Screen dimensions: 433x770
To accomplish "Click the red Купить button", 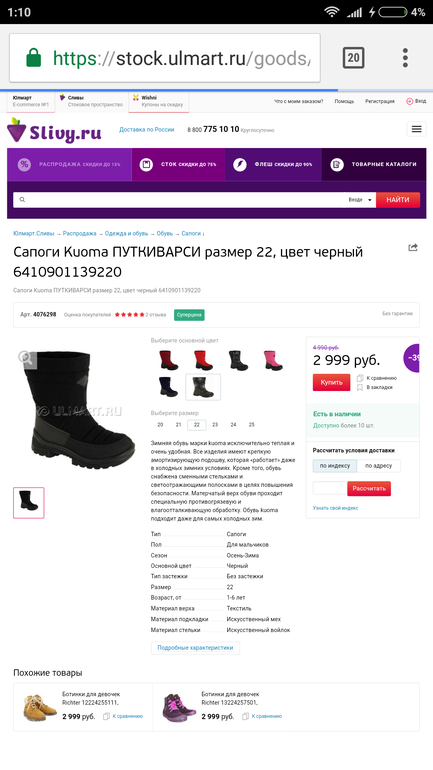I will (331, 382).
